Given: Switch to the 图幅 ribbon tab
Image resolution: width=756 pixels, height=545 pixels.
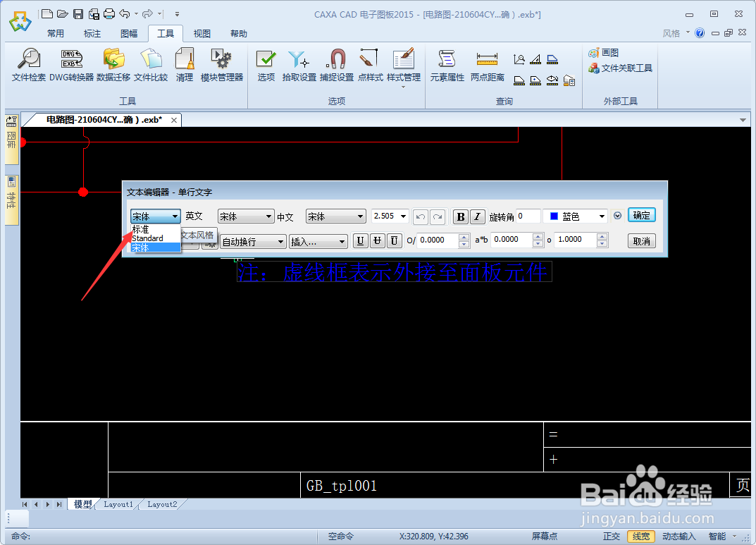Looking at the screenshot, I should 129,33.
